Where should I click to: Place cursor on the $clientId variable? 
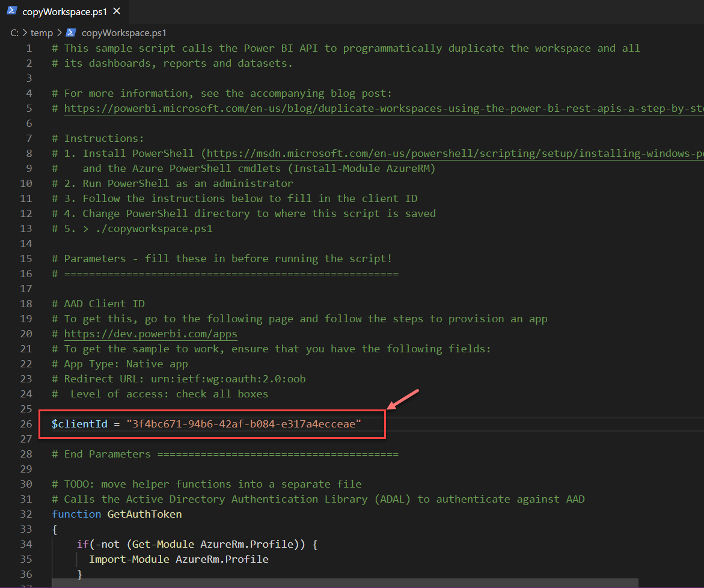[79, 424]
